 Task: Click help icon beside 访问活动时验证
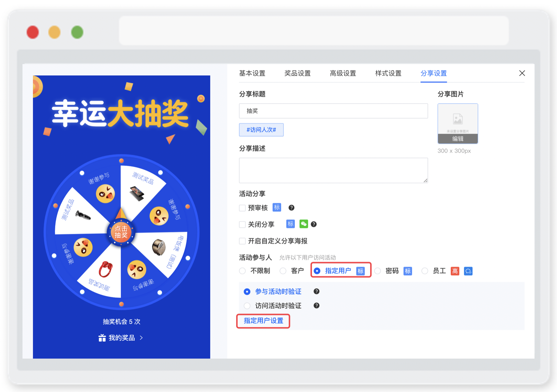pyautogui.click(x=316, y=305)
